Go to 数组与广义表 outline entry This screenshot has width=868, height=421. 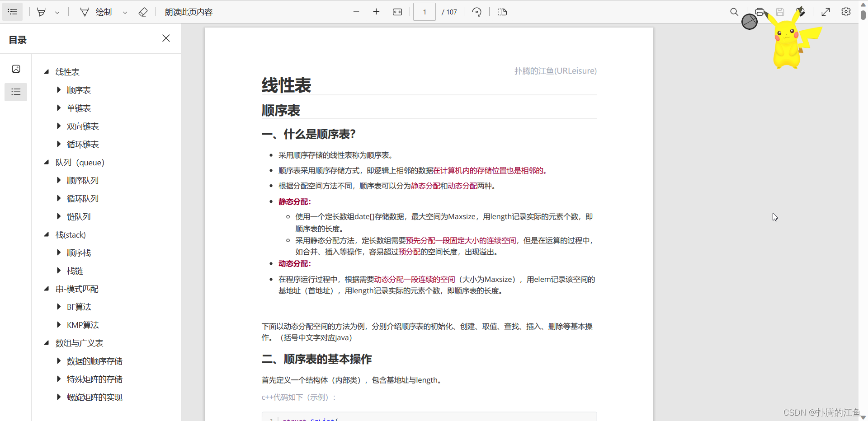point(79,343)
